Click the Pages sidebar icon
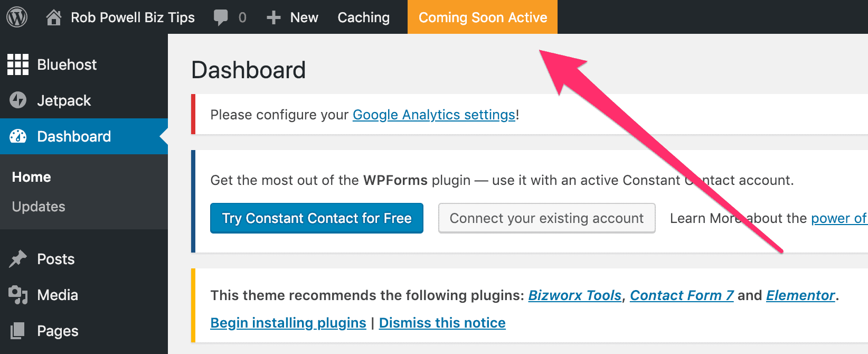Viewport: 868px width, 354px height. (x=18, y=331)
